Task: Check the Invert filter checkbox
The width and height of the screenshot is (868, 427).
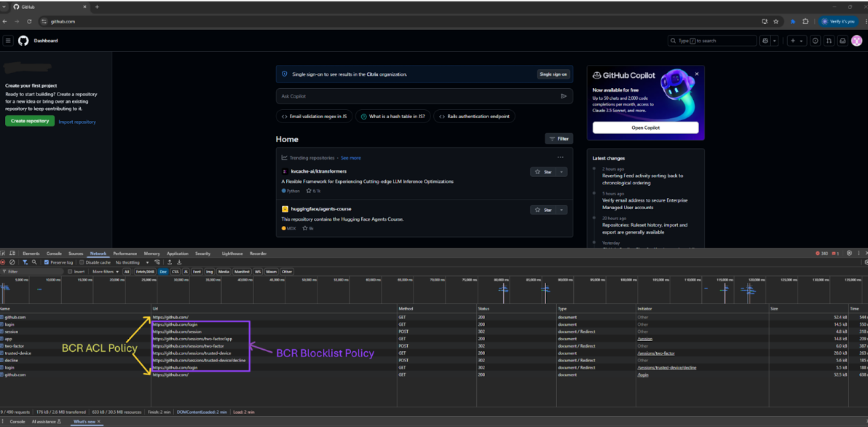Action: [x=70, y=272]
